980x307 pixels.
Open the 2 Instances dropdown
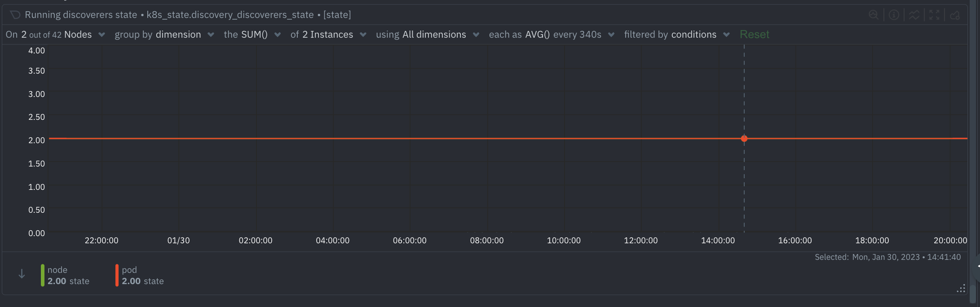[328, 35]
